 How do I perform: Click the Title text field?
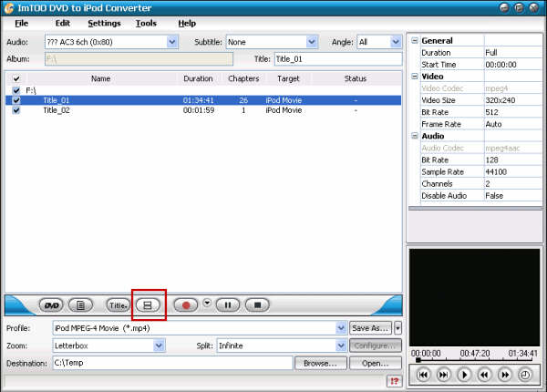pyautogui.click(x=338, y=59)
